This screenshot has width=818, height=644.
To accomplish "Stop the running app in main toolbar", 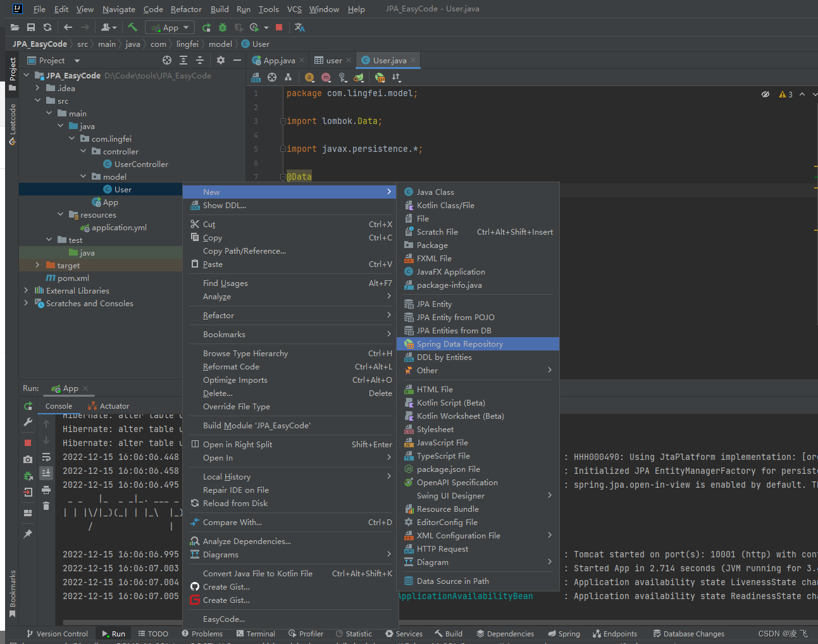I will coord(279,27).
